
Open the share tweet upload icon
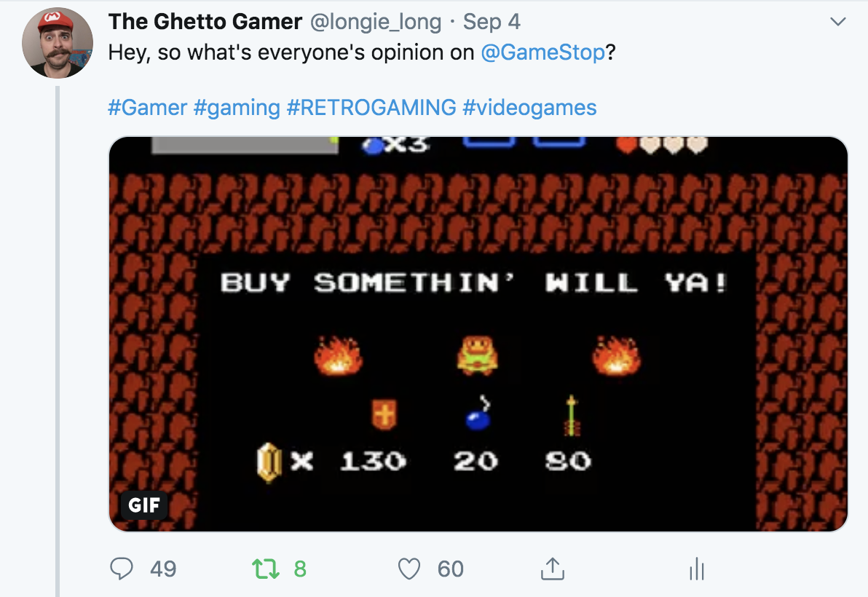pos(553,568)
